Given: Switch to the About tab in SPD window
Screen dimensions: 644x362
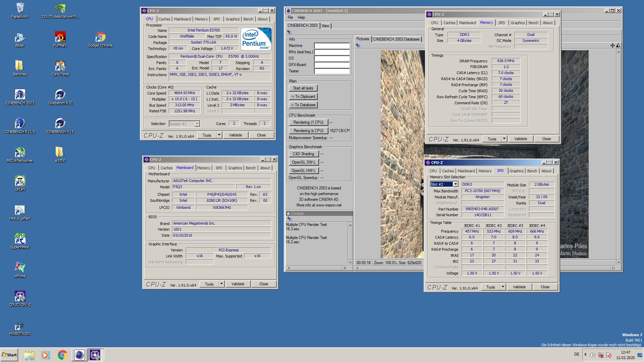Looking at the screenshot, I should [x=546, y=171].
